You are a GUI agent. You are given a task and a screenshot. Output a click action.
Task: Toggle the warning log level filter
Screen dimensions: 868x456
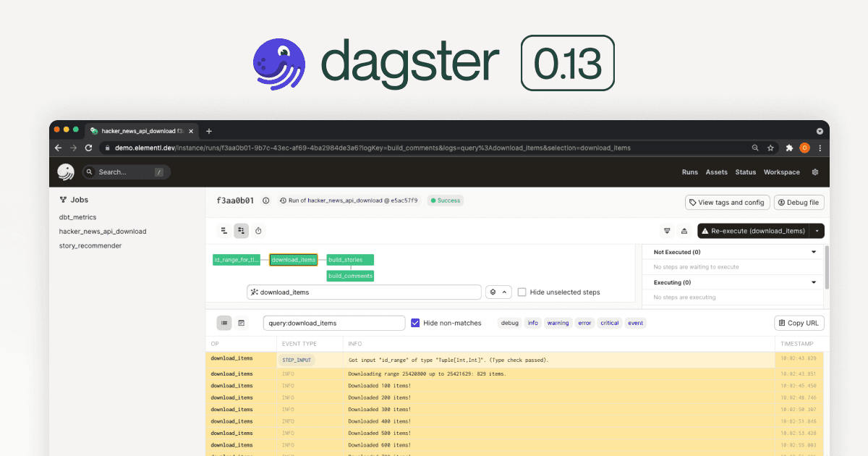click(558, 323)
